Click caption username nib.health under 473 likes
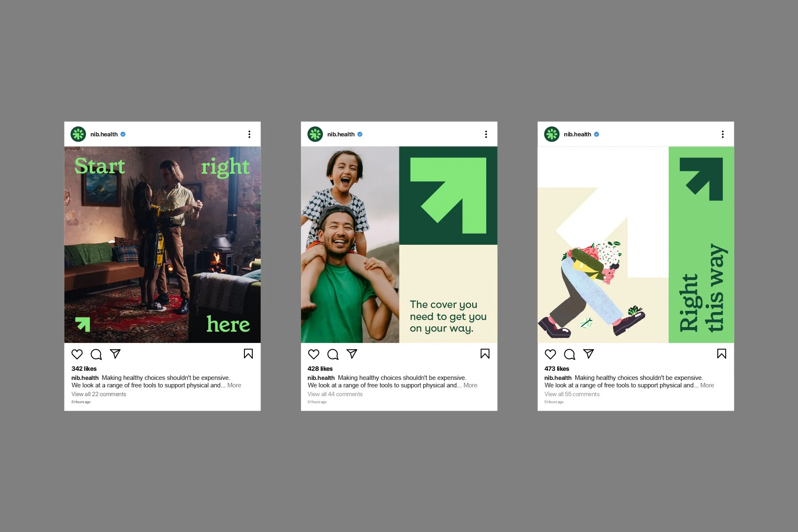Viewport: 798px width, 532px height. (558, 378)
